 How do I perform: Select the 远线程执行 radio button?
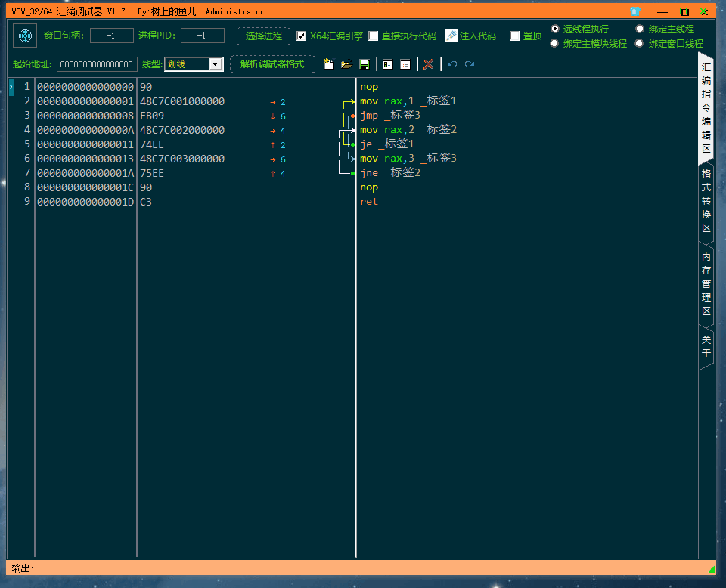click(554, 29)
